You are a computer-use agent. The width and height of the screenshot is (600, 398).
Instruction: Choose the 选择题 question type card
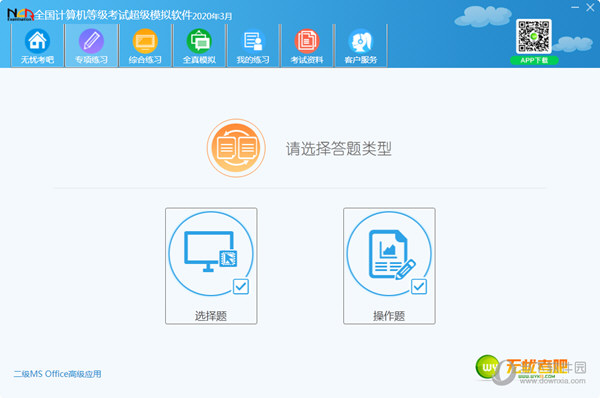pos(211,266)
